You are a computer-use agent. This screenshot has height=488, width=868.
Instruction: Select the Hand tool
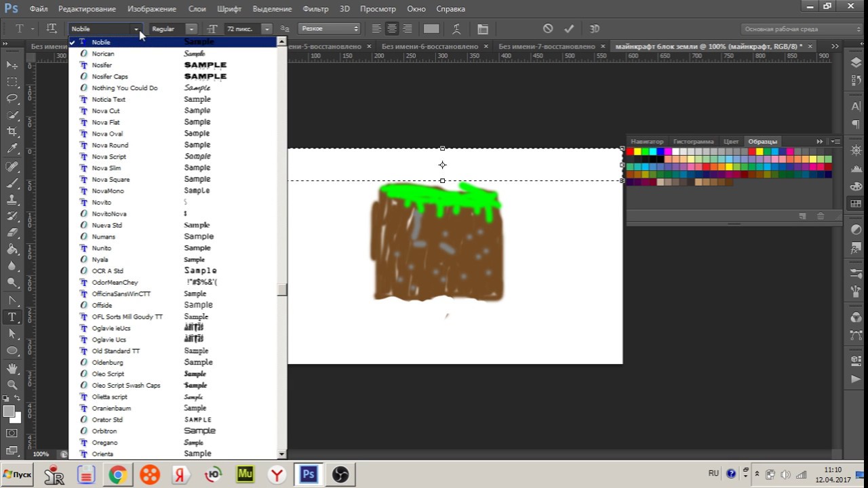pos(12,368)
